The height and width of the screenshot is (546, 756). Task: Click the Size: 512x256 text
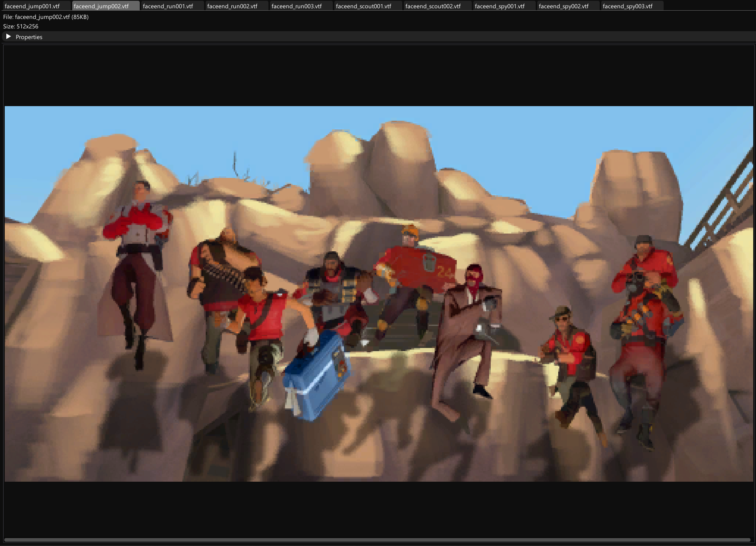pyautogui.click(x=21, y=26)
